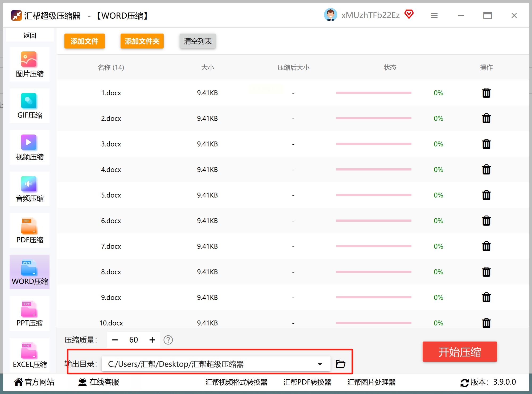Switch to GIF压缩 in sidebar

point(29,106)
